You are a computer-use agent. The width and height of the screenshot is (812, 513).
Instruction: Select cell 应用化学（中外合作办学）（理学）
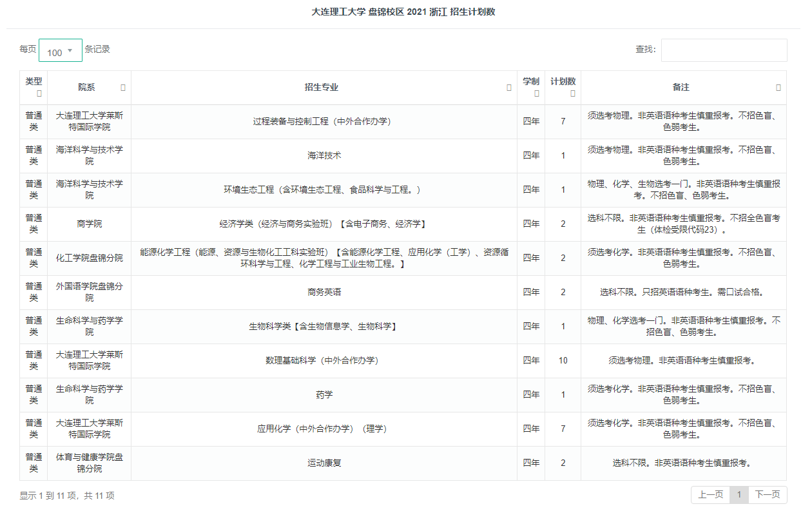(324, 429)
